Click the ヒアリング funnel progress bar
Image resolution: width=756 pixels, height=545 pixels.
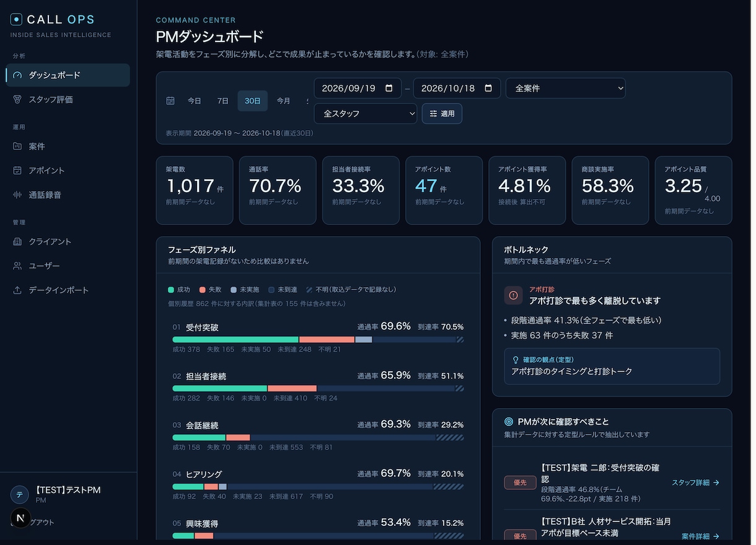point(318,487)
